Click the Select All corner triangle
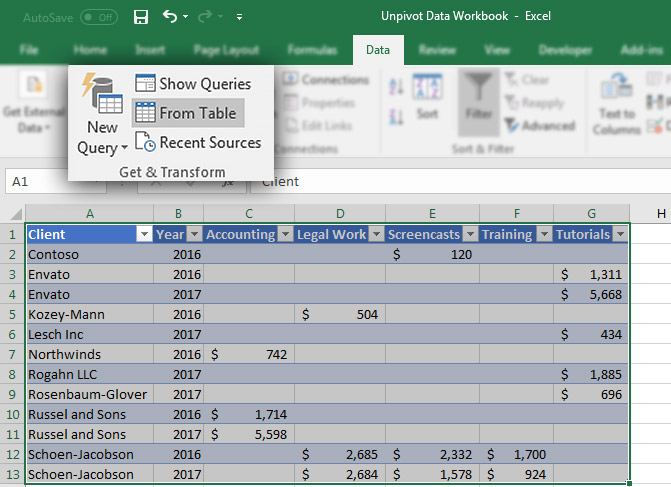 coord(16,214)
